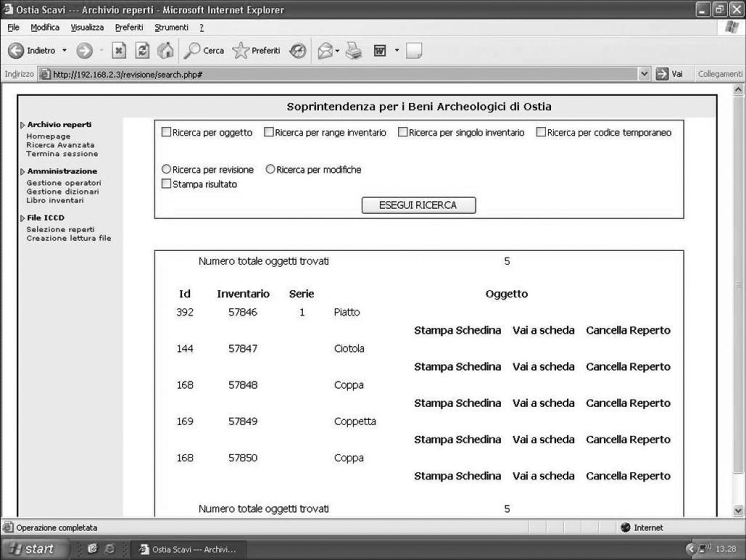Click Cancella Reperto for Coppa 57848
The width and height of the screenshot is (746, 560).
coord(628,403)
